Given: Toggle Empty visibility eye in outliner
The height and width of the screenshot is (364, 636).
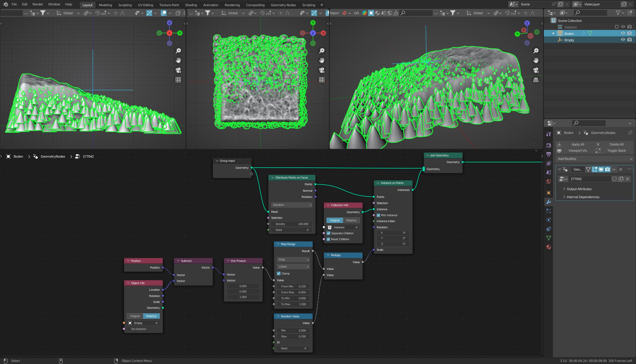Looking at the screenshot, I should click(623, 40).
